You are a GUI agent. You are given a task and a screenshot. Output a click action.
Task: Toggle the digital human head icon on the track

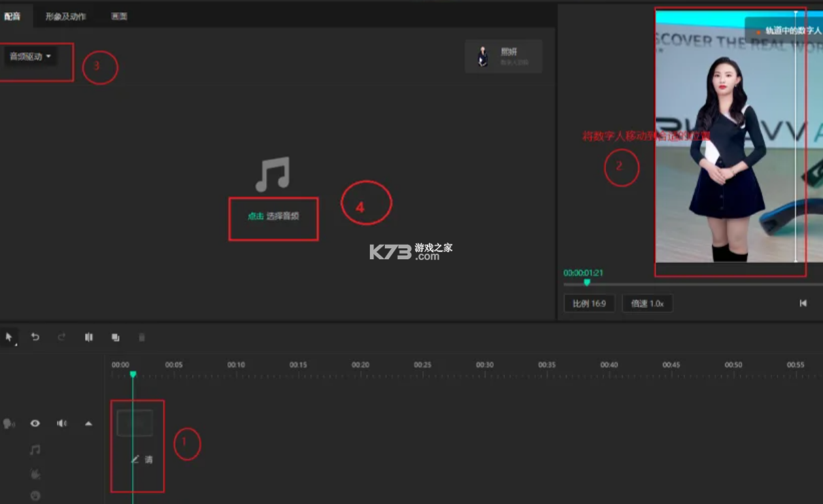click(x=8, y=422)
